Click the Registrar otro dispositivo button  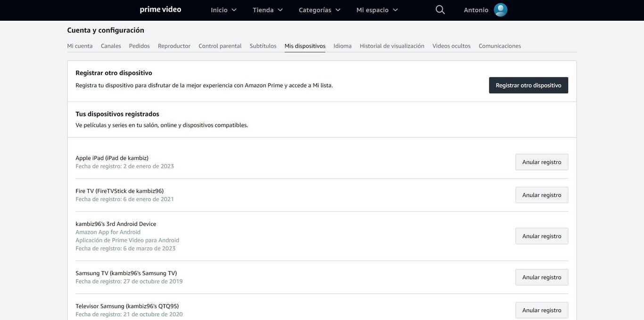pyautogui.click(x=528, y=85)
